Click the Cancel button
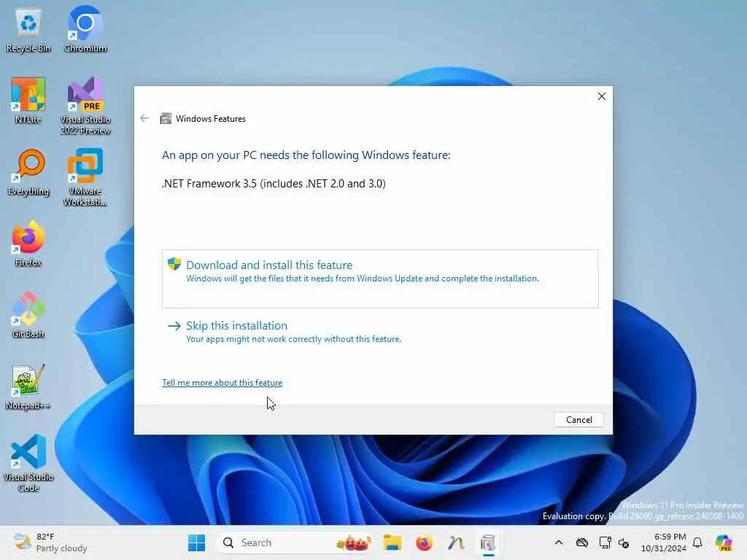Image resolution: width=747 pixels, height=560 pixels. click(578, 419)
